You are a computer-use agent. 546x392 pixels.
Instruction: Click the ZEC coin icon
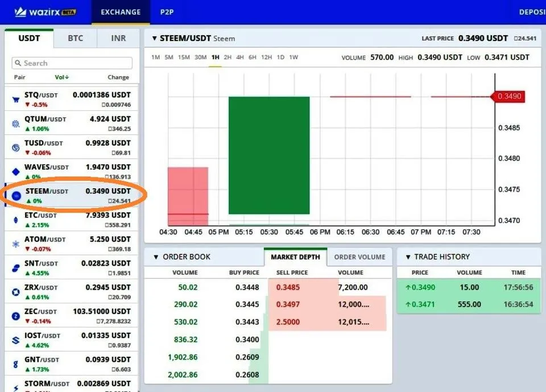click(16, 316)
